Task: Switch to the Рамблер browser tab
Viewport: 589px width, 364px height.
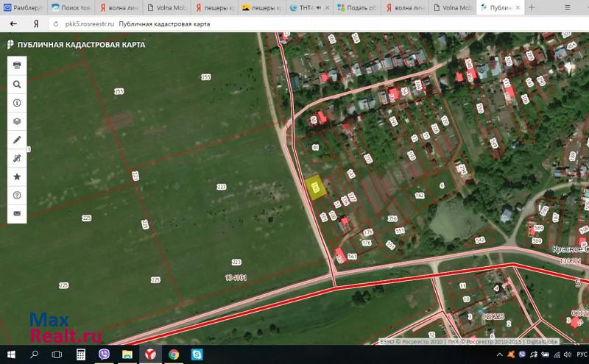Action: point(24,7)
